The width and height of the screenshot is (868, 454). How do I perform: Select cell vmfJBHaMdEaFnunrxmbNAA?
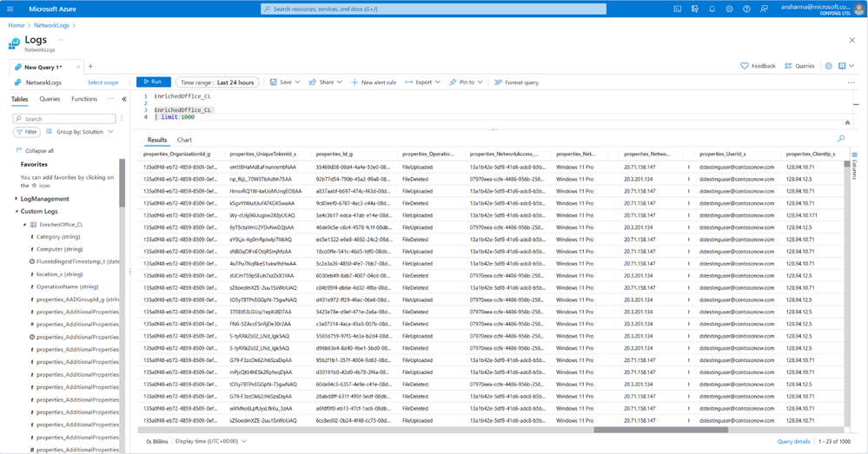point(262,167)
